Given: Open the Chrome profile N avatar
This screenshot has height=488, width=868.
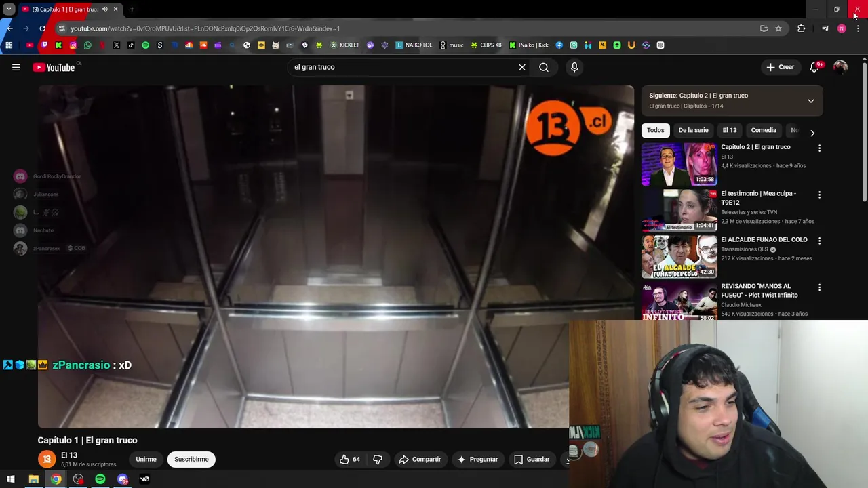Looking at the screenshot, I should pyautogui.click(x=842, y=28).
